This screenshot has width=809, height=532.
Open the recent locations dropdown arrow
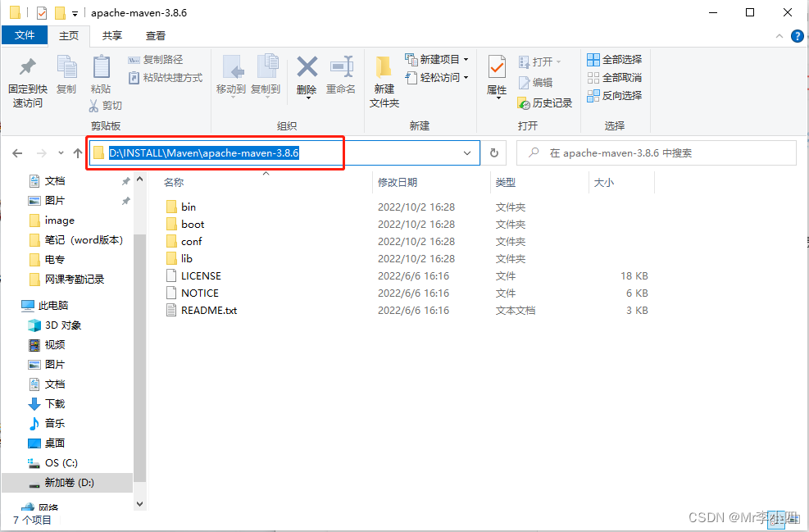pyautogui.click(x=61, y=153)
